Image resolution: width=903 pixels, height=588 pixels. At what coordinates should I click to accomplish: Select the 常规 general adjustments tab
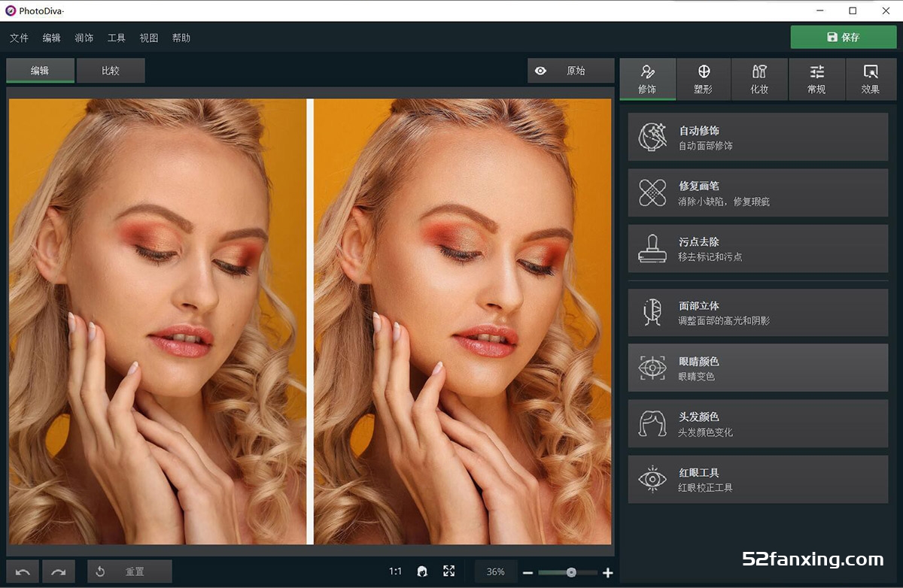click(816, 80)
